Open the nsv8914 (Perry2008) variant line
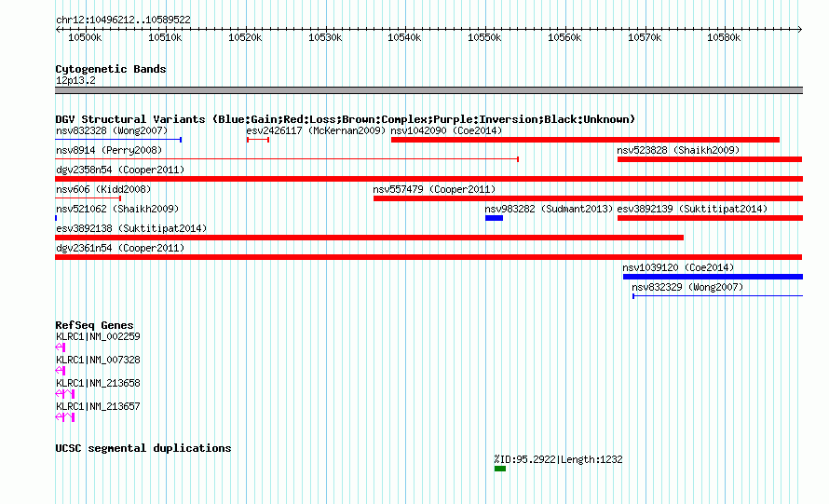This screenshot has width=829, height=504. [x=287, y=159]
